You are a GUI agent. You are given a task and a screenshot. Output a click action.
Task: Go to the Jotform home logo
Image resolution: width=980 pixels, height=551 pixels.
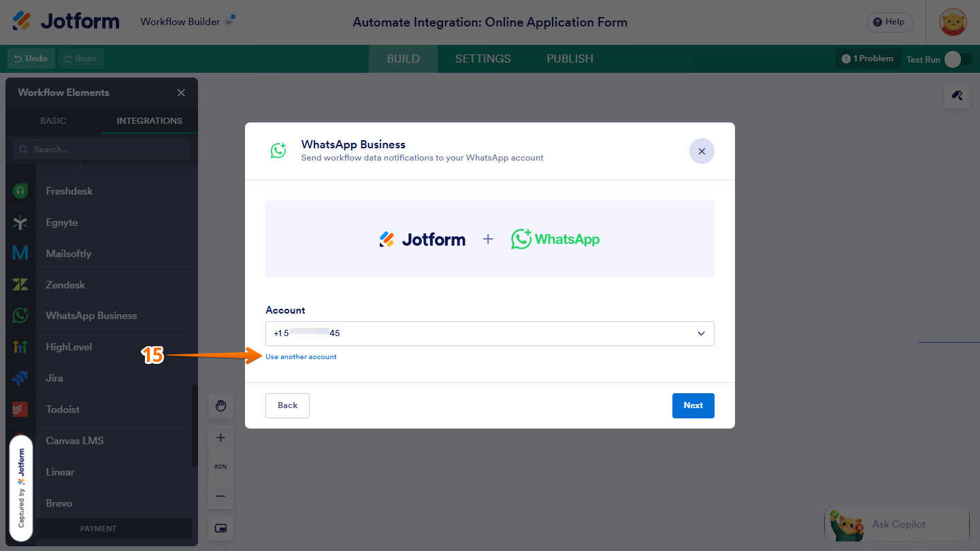coord(66,21)
